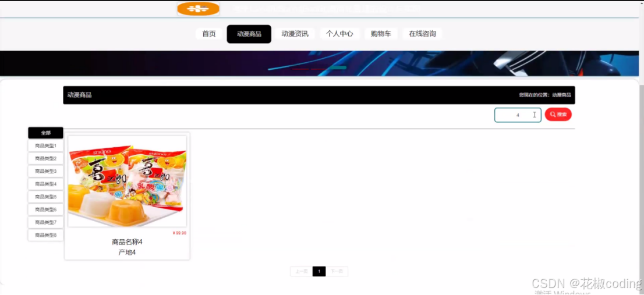Open 在线咨询 online consultation tab
The height and width of the screenshot is (295, 644).
422,34
